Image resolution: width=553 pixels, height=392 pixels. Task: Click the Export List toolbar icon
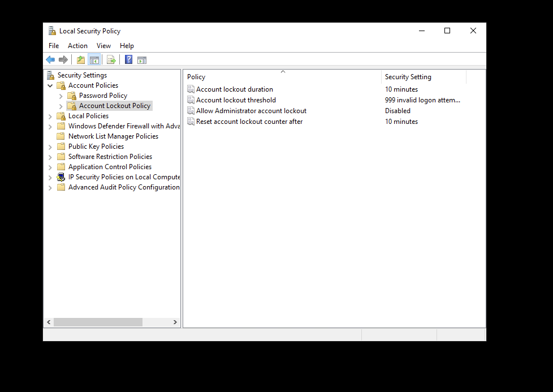pos(111,60)
